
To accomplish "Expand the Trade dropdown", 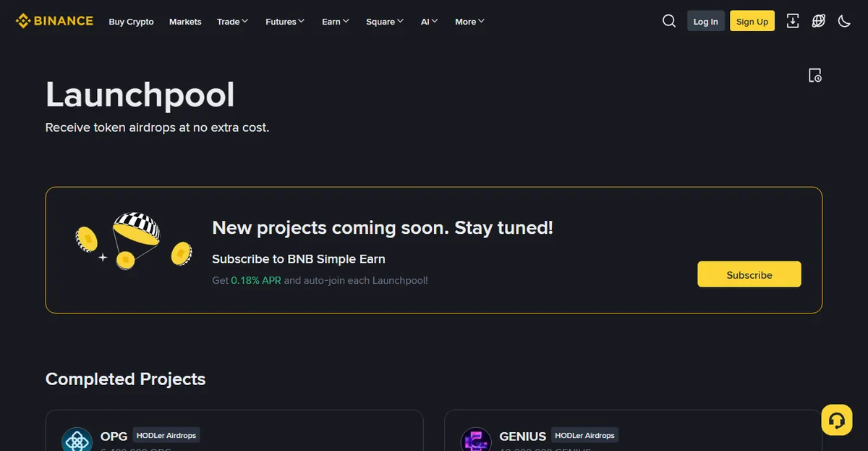I will click(x=232, y=22).
